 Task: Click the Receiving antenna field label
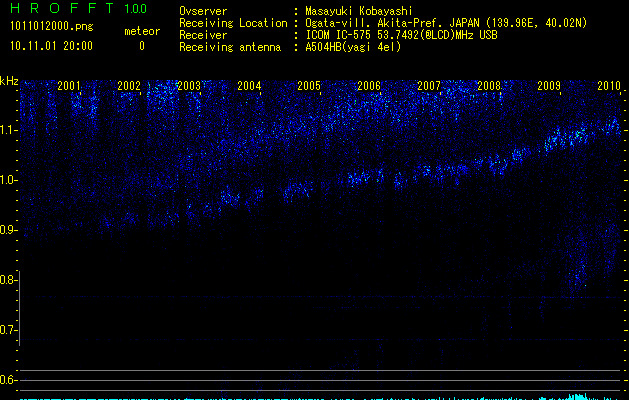[x=230, y=47]
